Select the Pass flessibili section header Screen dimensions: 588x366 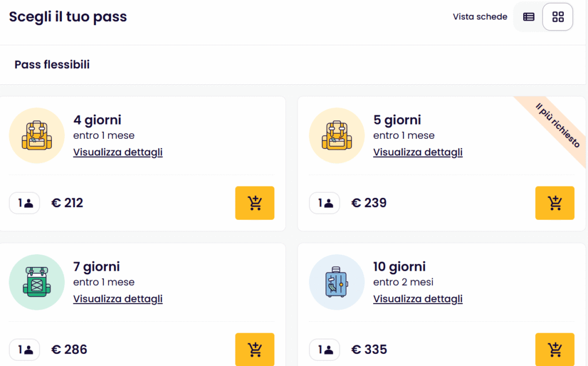click(x=52, y=64)
